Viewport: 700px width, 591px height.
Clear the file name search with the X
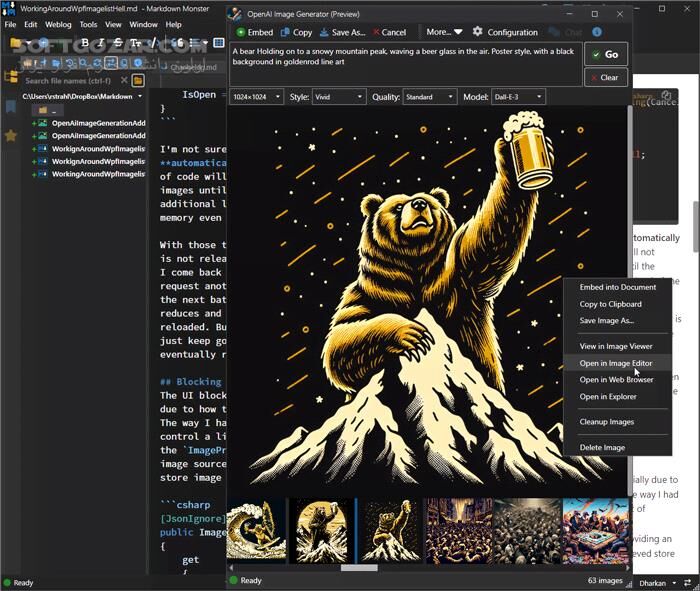(x=124, y=80)
